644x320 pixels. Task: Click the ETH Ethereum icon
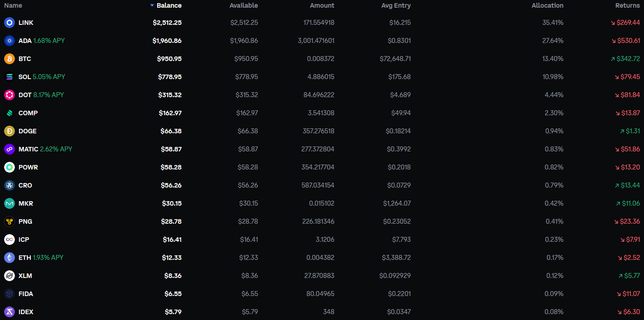9,258
